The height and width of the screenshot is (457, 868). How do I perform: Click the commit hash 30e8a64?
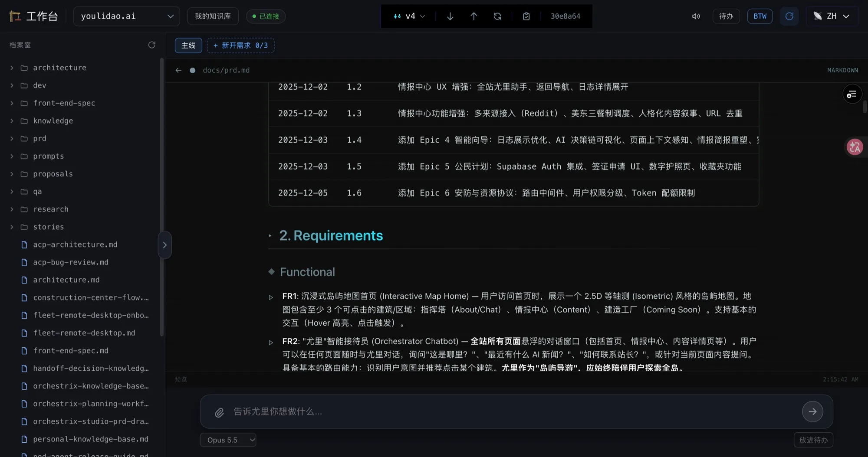tap(565, 16)
